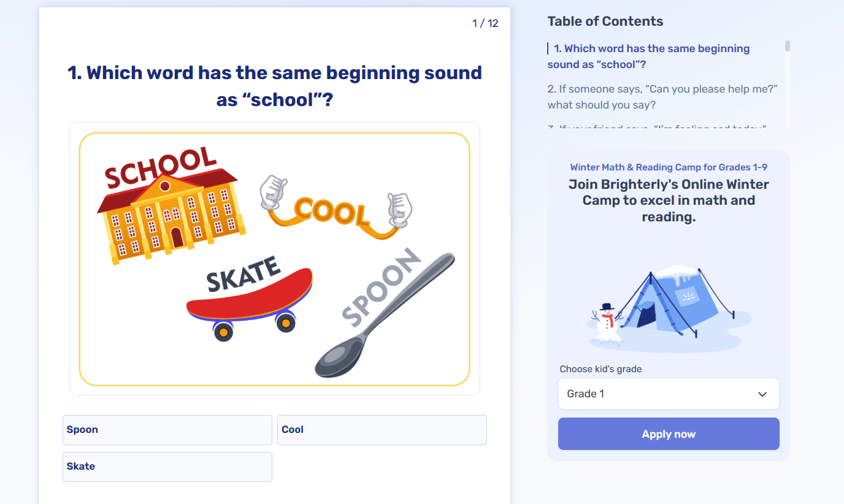Click the Table of Contents scrollbar

pyautogui.click(x=788, y=46)
